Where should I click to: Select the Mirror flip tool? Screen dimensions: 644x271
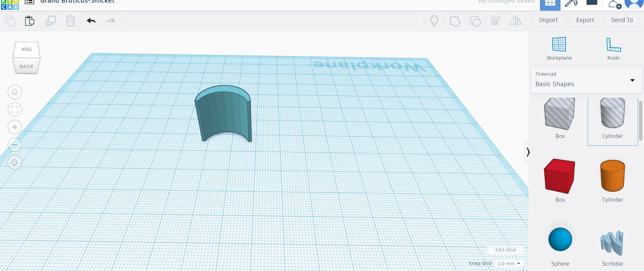coord(515,21)
